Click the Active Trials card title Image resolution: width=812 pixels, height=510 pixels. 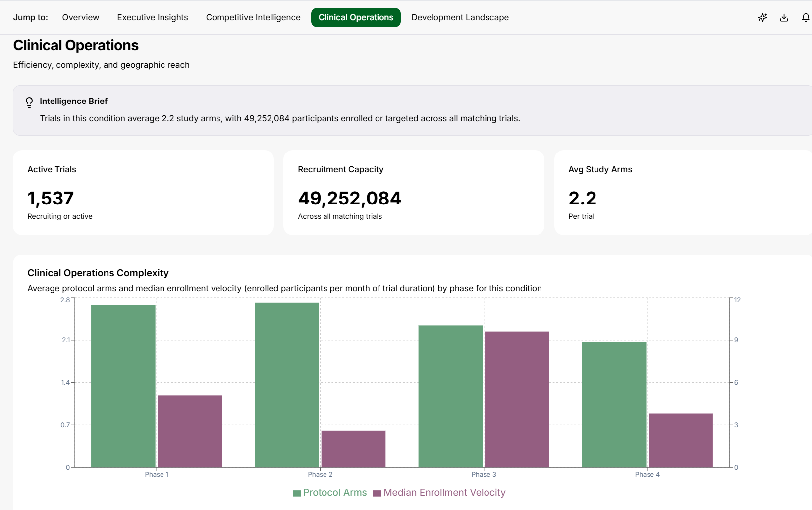click(52, 169)
